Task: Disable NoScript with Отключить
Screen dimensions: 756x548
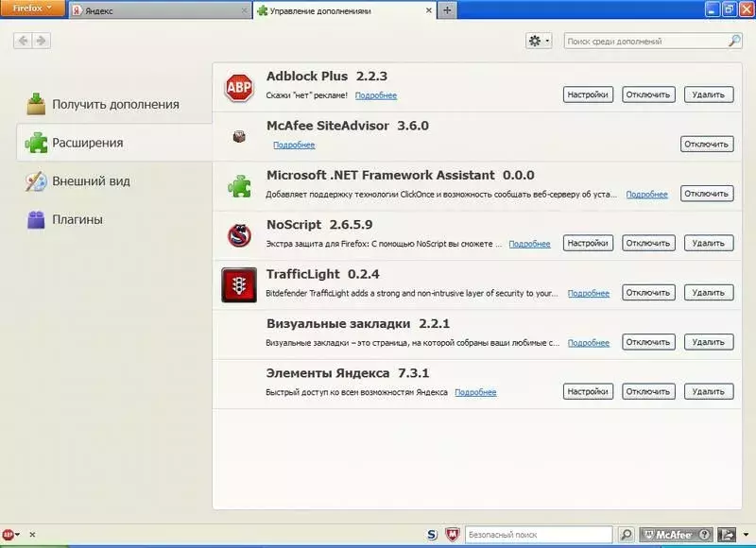Action: coord(648,243)
